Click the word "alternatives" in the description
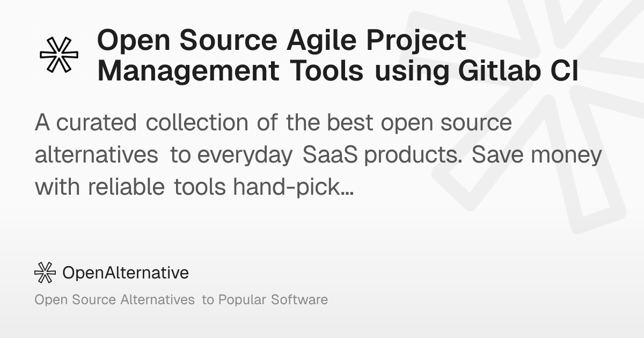This screenshot has height=338, width=644. click(96, 155)
